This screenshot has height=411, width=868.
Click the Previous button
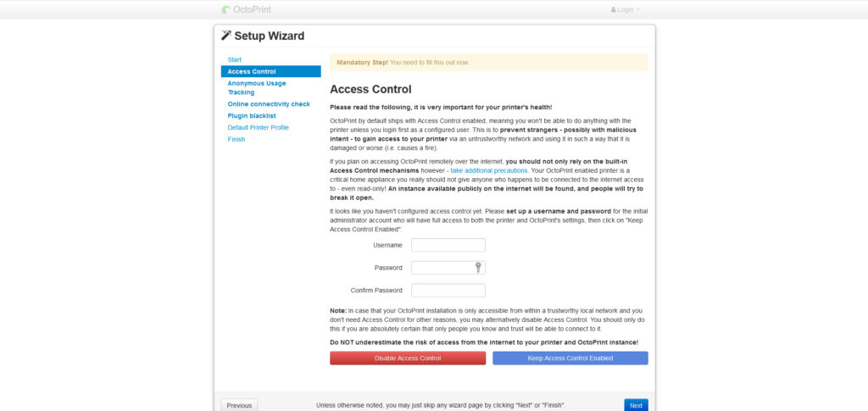coord(239,405)
